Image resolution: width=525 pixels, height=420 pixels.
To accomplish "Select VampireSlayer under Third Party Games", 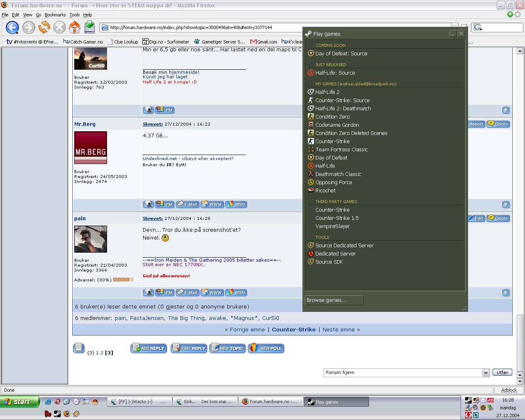I will click(x=333, y=226).
